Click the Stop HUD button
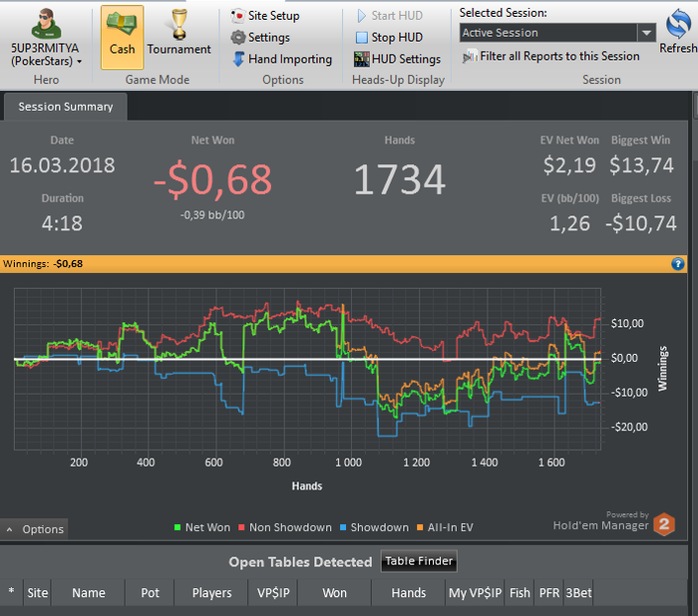This screenshot has height=616, width=698. pos(389,38)
